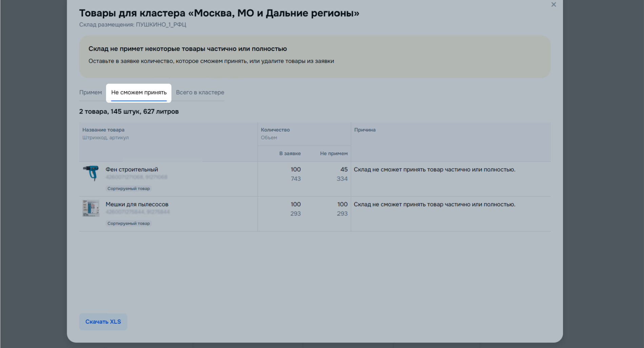Click «Сортируемый товар» tag under Мешки для пылесосов
The height and width of the screenshot is (348, 644).
click(x=128, y=224)
